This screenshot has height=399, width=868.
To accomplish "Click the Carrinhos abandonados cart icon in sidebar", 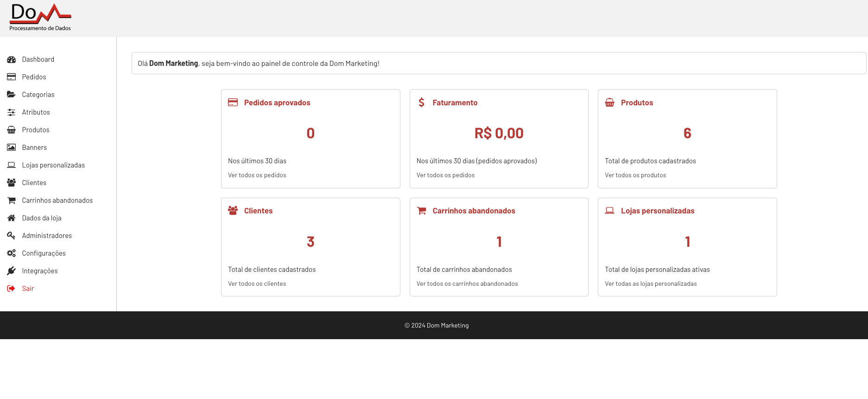I will 12,200.
